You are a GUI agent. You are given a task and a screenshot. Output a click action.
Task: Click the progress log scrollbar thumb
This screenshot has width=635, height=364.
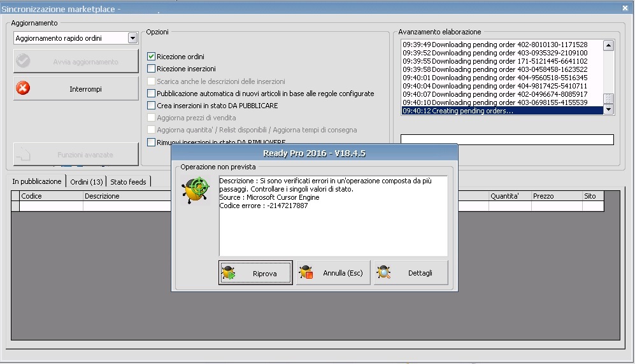click(x=608, y=99)
